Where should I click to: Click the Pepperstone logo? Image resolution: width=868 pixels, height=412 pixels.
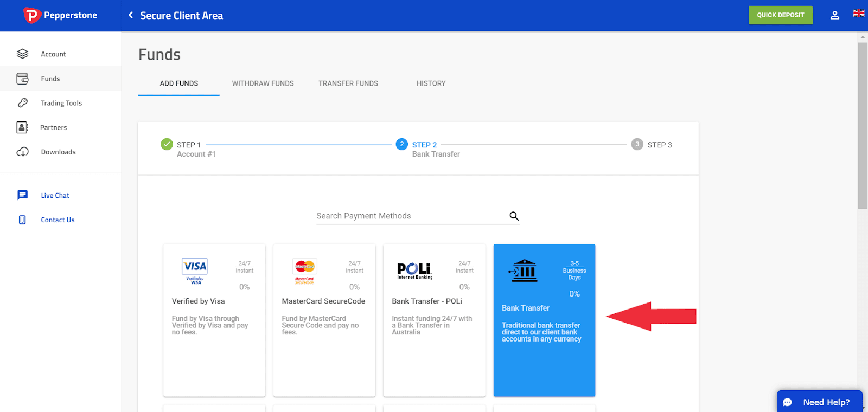pyautogui.click(x=60, y=15)
